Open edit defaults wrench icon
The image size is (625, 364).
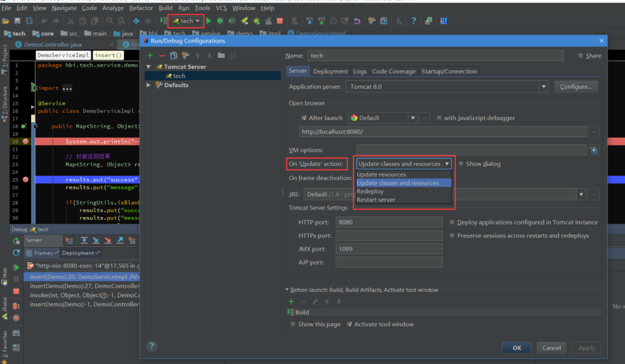click(186, 56)
